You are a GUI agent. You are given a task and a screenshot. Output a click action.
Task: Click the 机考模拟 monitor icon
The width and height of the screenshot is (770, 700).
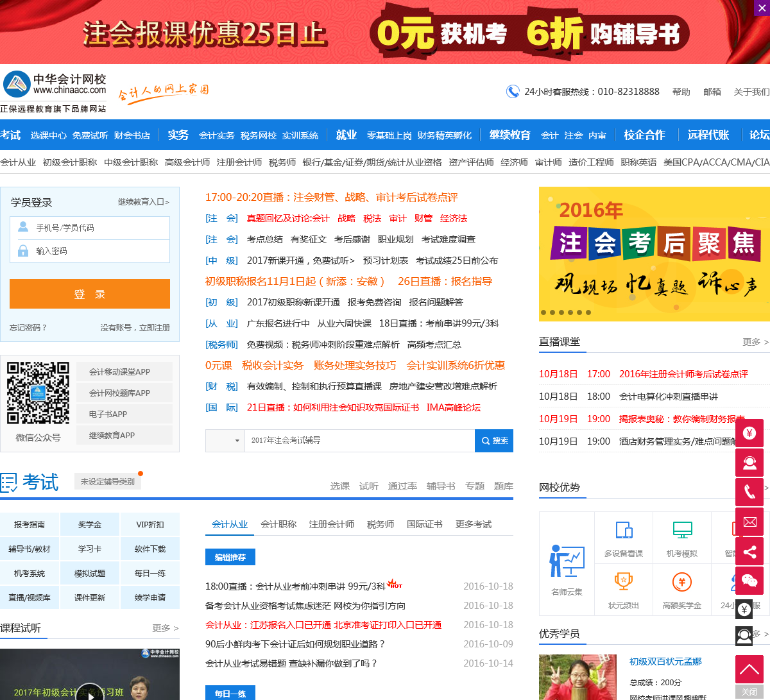click(x=682, y=530)
